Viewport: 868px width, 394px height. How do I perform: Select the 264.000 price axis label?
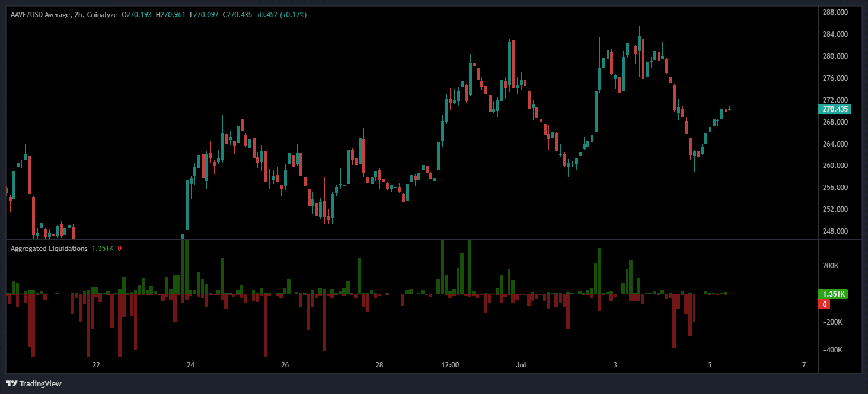coord(835,144)
